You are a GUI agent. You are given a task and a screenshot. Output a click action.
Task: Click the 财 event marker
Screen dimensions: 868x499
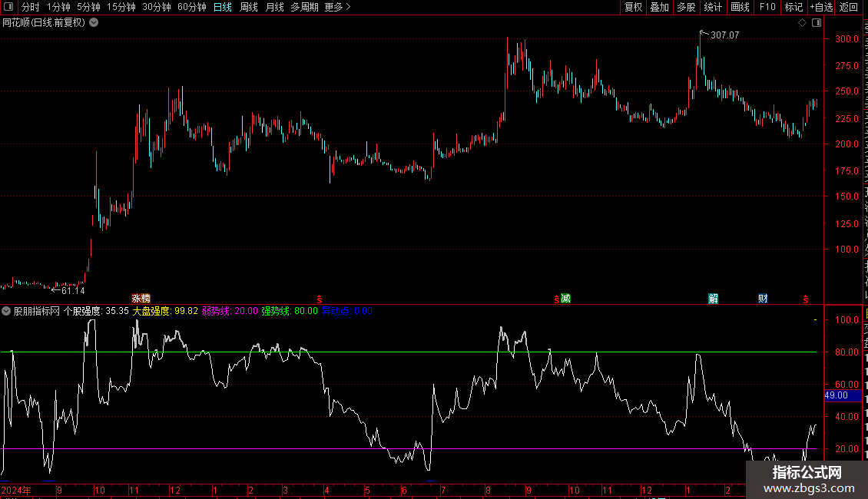763,299
